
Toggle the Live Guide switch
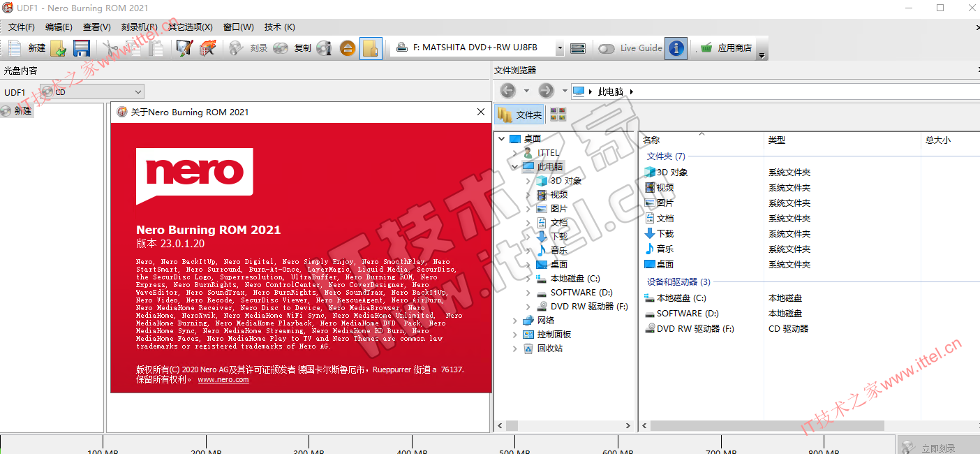(x=607, y=48)
